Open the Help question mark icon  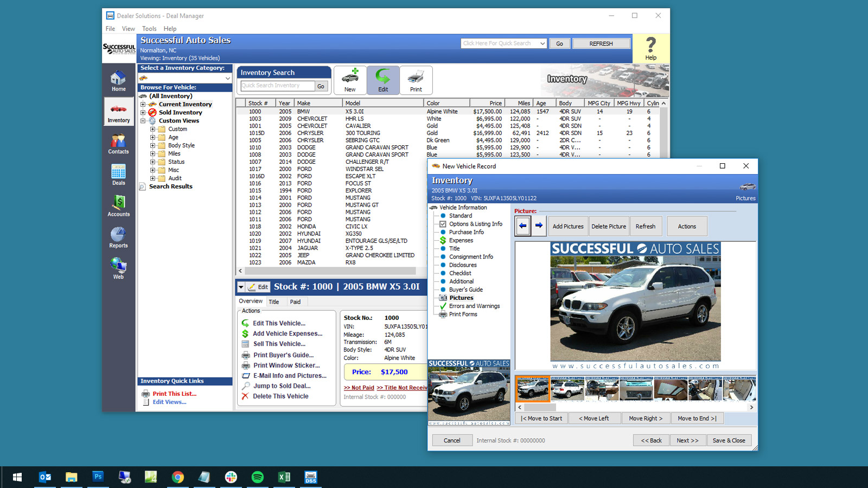coord(650,48)
